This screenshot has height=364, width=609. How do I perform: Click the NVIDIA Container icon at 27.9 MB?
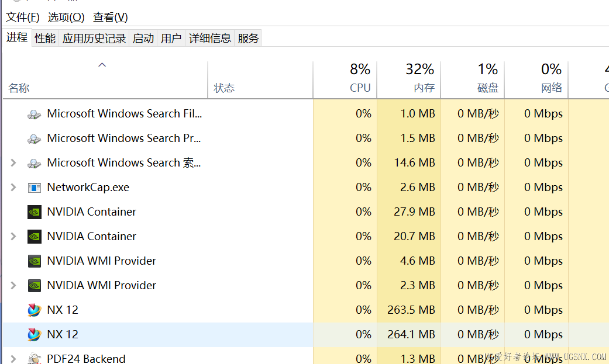[x=34, y=212]
